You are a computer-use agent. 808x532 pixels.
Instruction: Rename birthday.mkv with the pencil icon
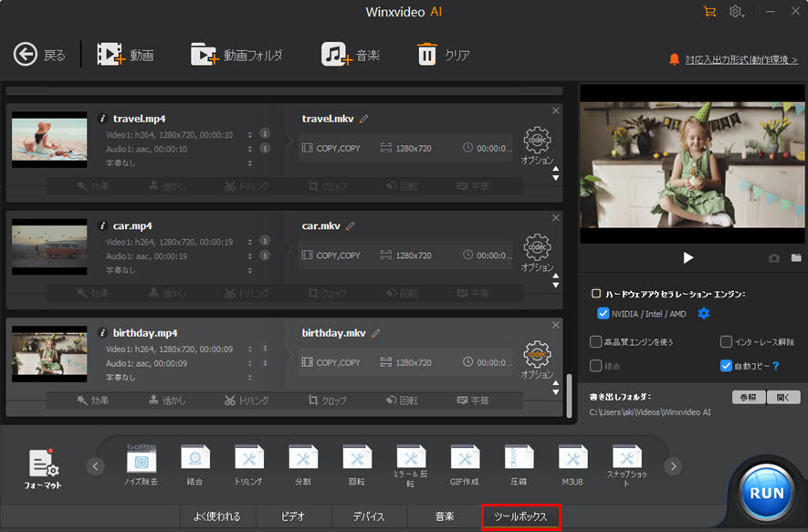pyautogui.click(x=375, y=333)
